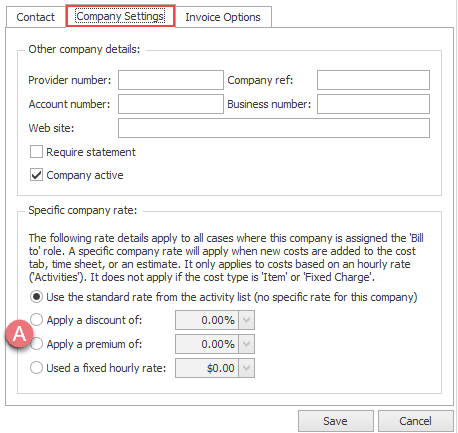Viewport: 458px width, 433px height.
Task: Switch to the Contact tab
Action: pos(36,17)
